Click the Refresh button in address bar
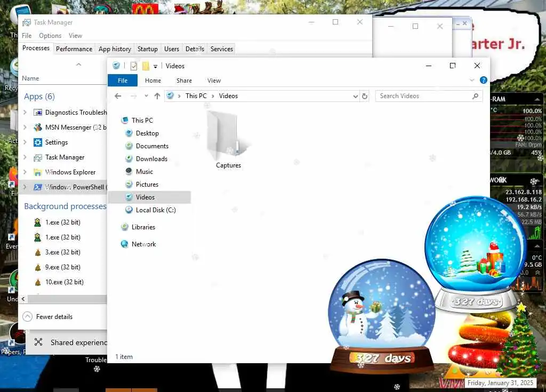 tap(365, 96)
